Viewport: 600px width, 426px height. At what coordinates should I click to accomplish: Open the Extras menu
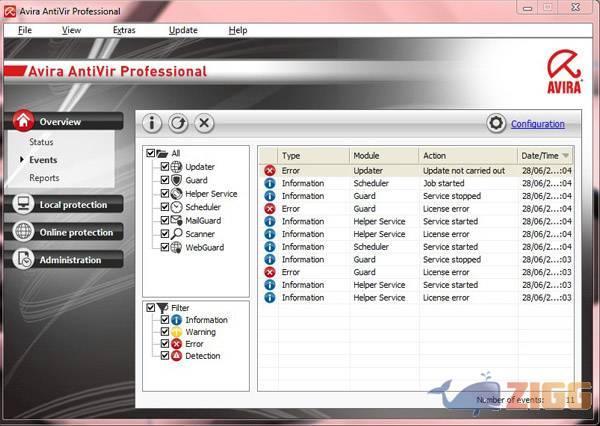tap(124, 30)
